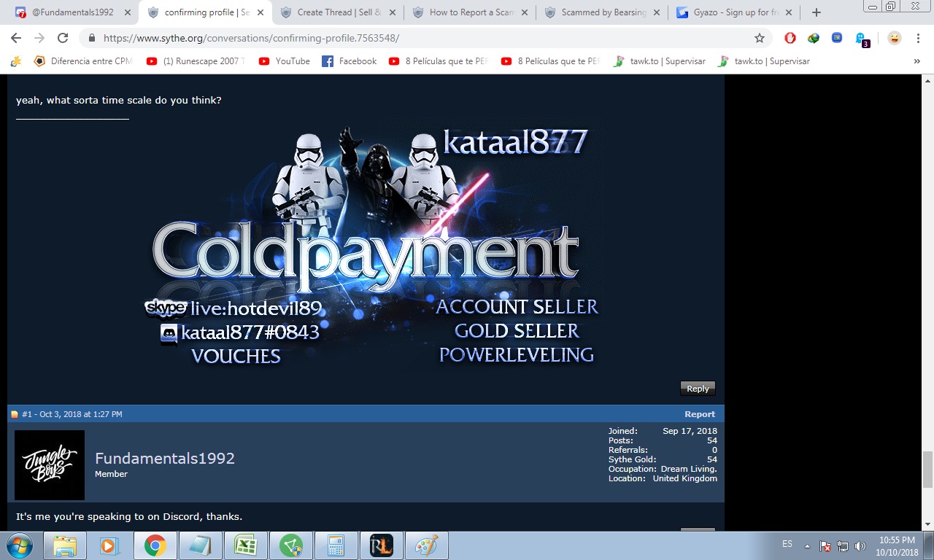The width and height of the screenshot is (934, 560).
Task: Open the green shield taskbar icon
Action: (x=290, y=546)
